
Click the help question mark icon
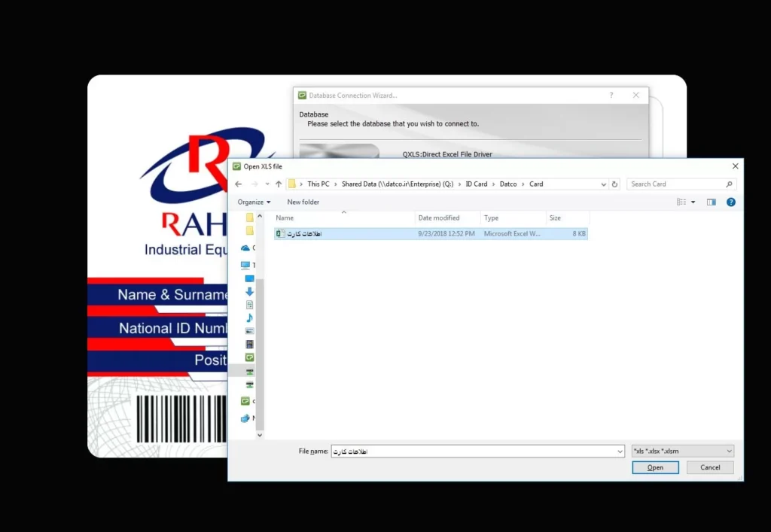(730, 202)
